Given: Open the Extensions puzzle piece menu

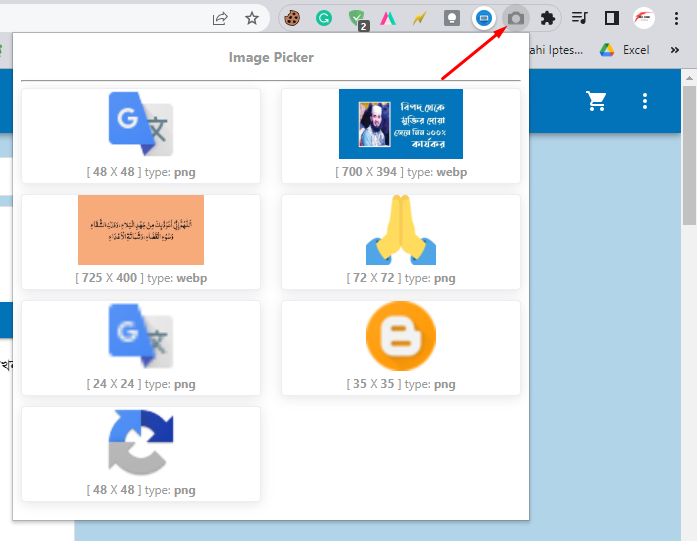Looking at the screenshot, I should pos(548,18).
